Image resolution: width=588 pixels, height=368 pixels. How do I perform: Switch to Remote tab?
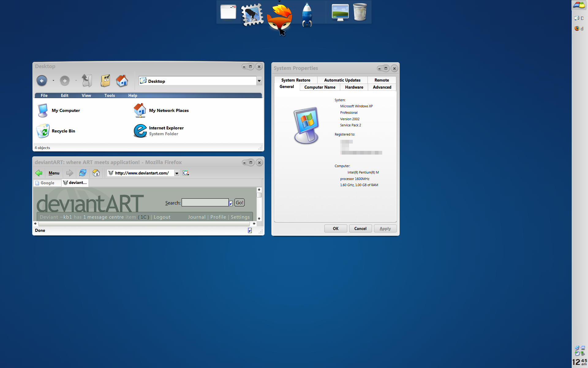pos(382,80)
